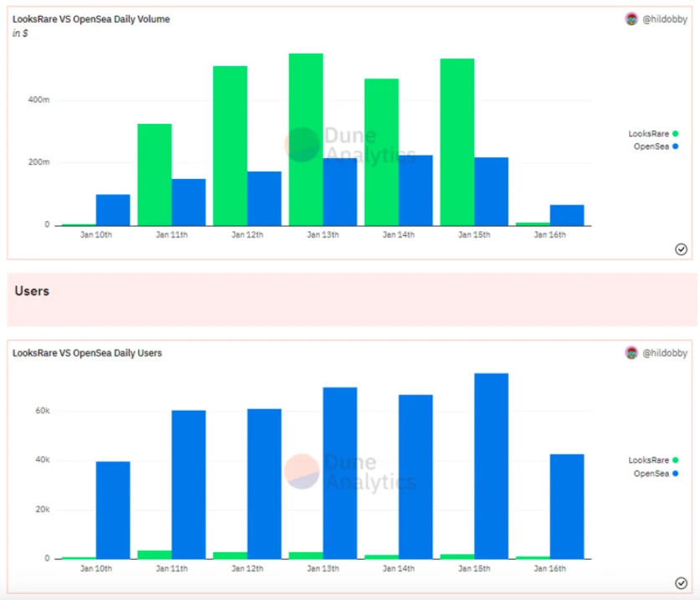Click the 'Jan 16th' label in the Volume chart
This screenshot has width=700, height=600.
pyautogui.click(x=550, y=235)
